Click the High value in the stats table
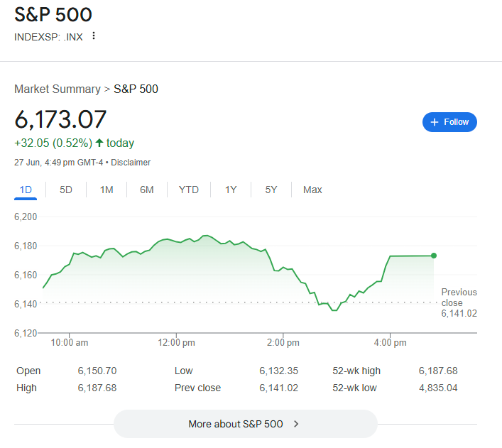This screenshot has height=448, width=502. (97, 388)
